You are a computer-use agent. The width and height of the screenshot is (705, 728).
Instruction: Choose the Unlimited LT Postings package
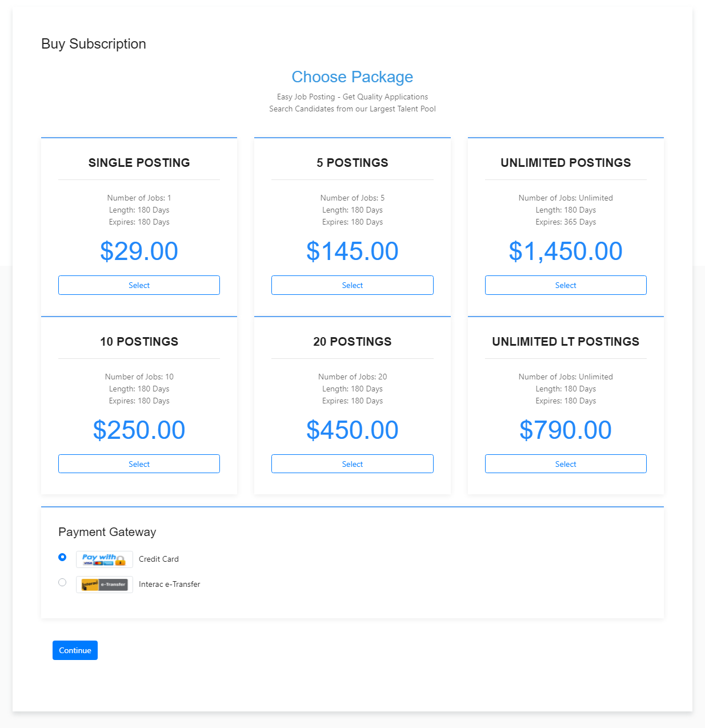pyautogui.click(x=566, y=464)
